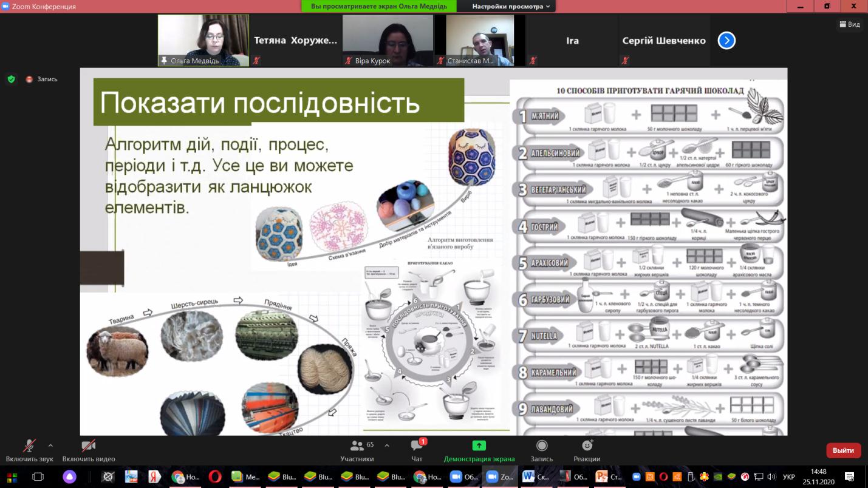Click the Windows Start button
Image resolution: width=868 pixels, height=488 pixels.
point(12,477)
